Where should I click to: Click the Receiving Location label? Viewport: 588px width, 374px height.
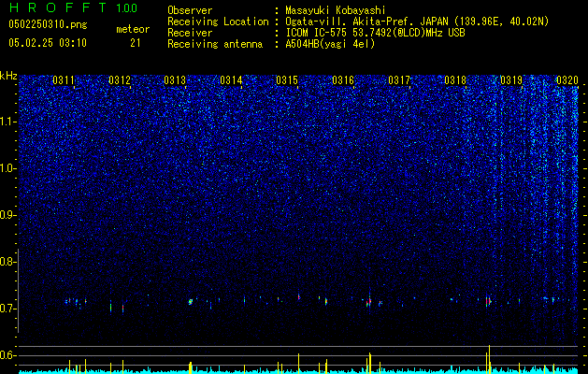(x=218, y=22)
